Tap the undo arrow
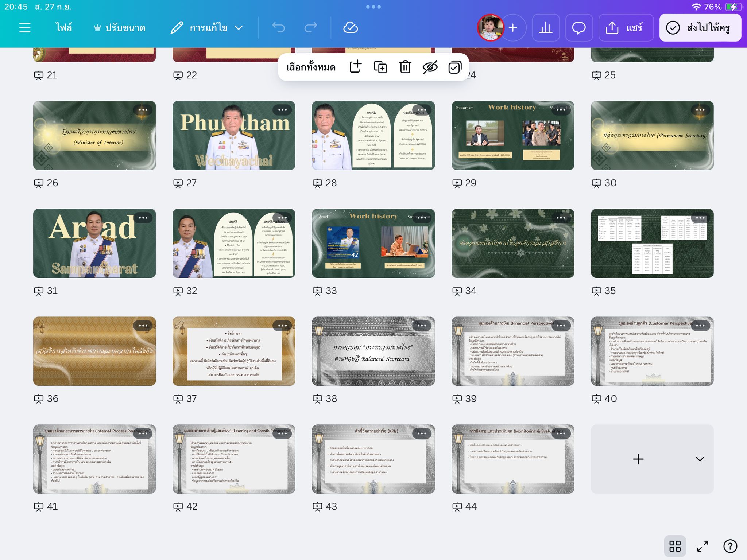The image size is (747, 560). 279,28
